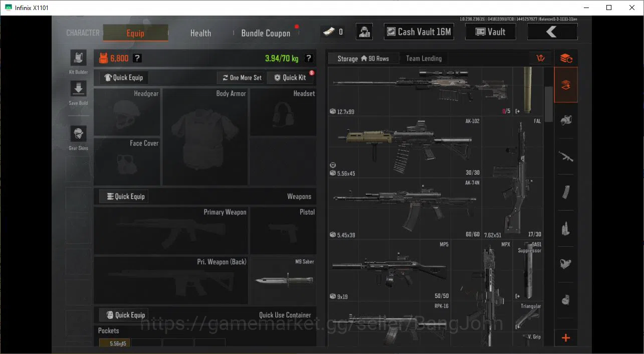
Task: Select the all items category icon
Action: coord(566,58)
